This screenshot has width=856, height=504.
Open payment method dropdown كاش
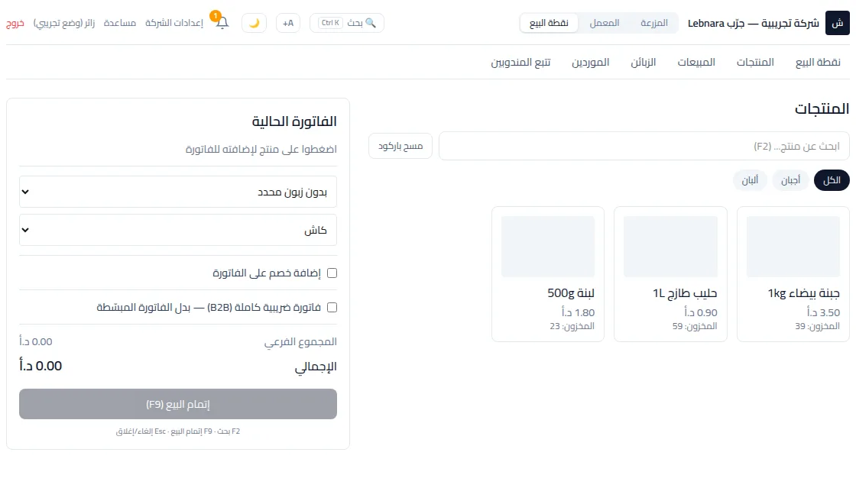[178, 230]
